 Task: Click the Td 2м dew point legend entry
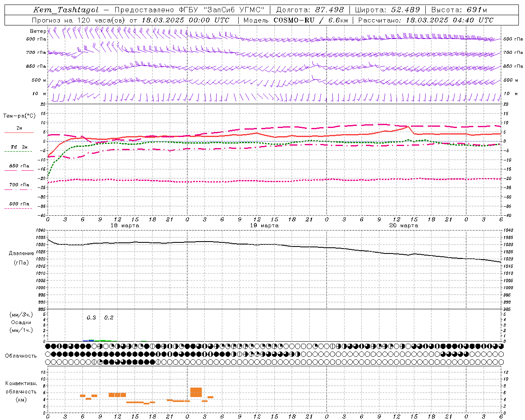tap(19, 147)
